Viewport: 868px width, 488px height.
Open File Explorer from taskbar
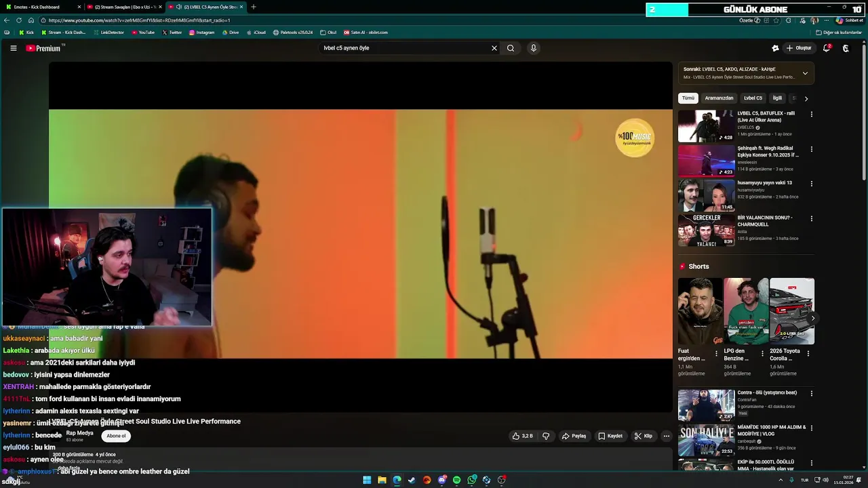pyautogui.click(x=382, y=480)
